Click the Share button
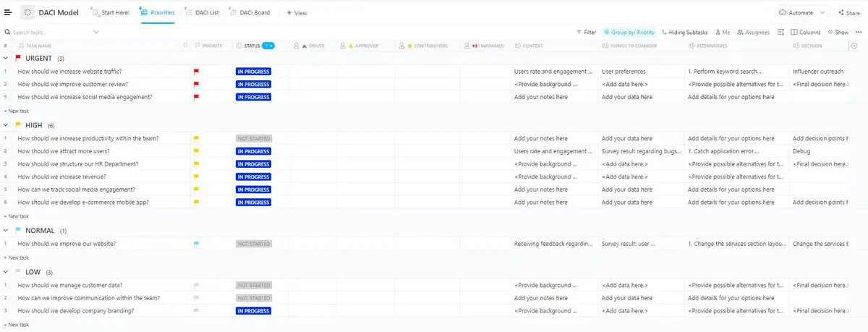 click(848, 12)
